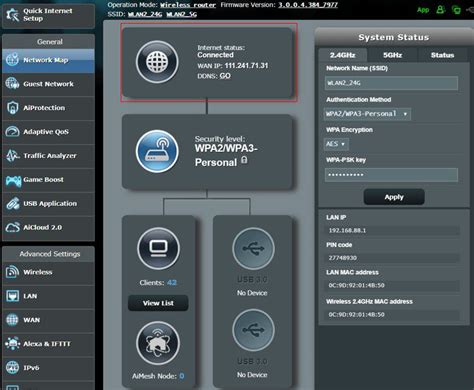The image size is (474, 390).
Task: Open Quick Internet Setup
Action: (x=48, y=15)
